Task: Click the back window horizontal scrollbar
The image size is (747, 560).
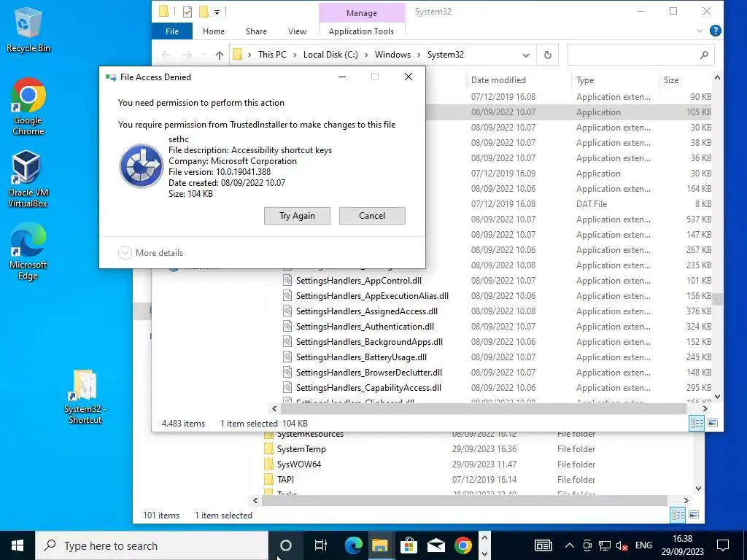Action: click(465, 500)
